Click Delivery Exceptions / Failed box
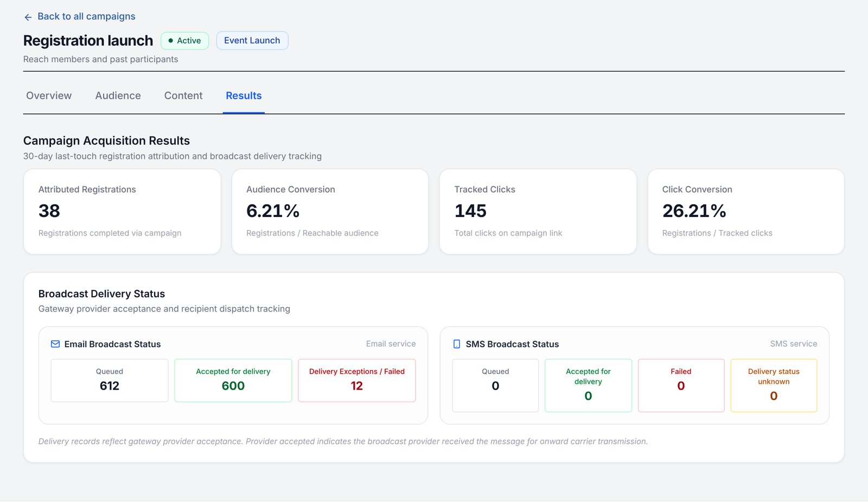Viewport: 868px width, 502px height. [x=357, y=380]
